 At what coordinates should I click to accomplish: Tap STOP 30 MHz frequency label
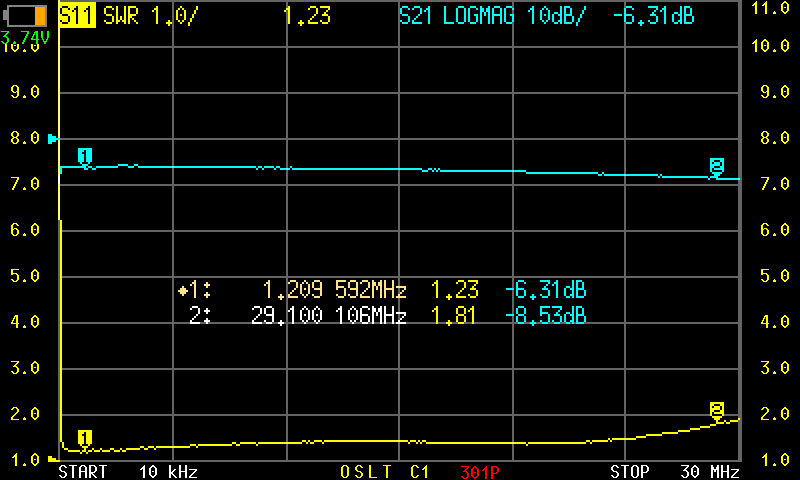[x=675, y=471]
